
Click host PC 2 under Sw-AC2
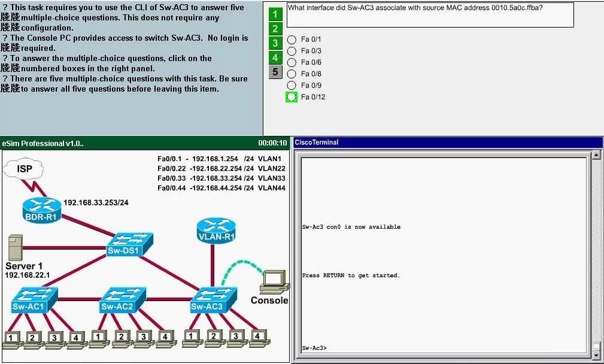[x=122, y=339]
